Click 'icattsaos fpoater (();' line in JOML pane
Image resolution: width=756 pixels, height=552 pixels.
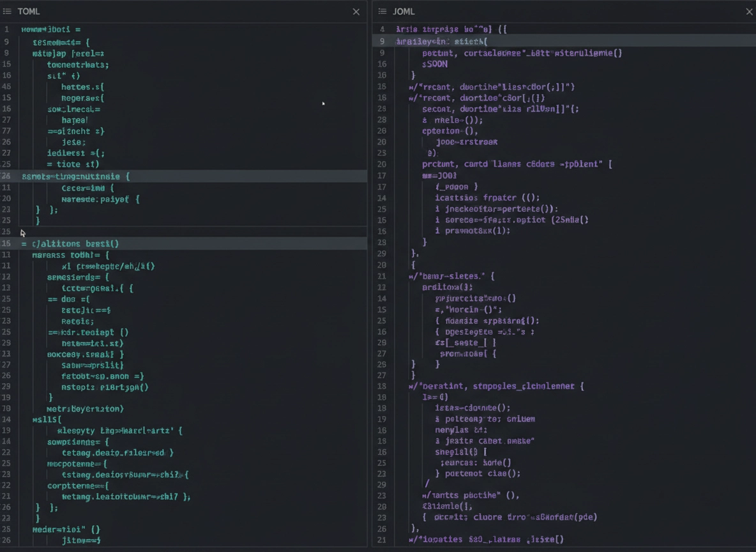coord(487,197)
